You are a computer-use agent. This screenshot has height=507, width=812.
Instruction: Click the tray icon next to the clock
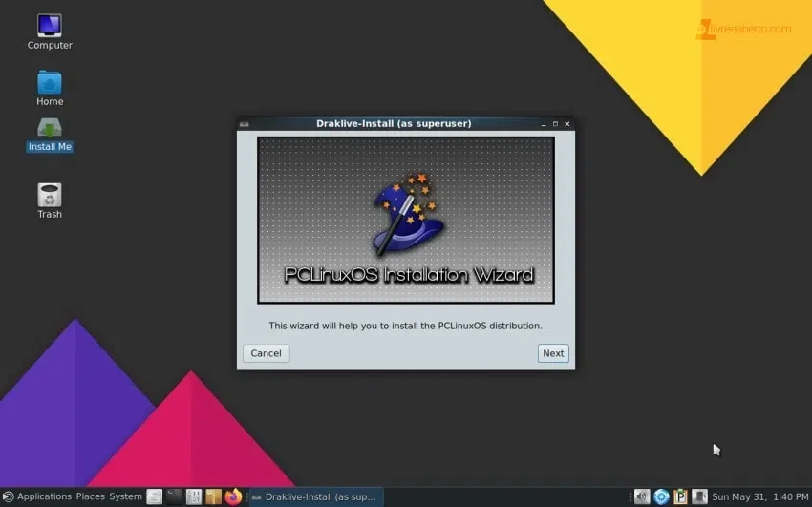pyautogui.click(x=699, y=496)
